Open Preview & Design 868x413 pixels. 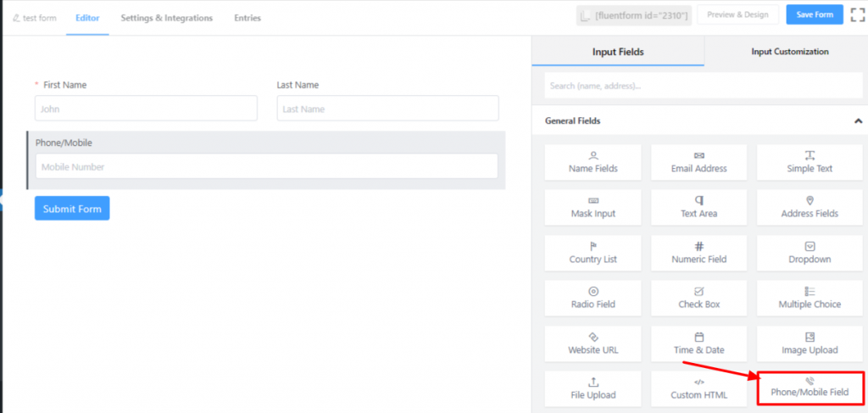738,15
